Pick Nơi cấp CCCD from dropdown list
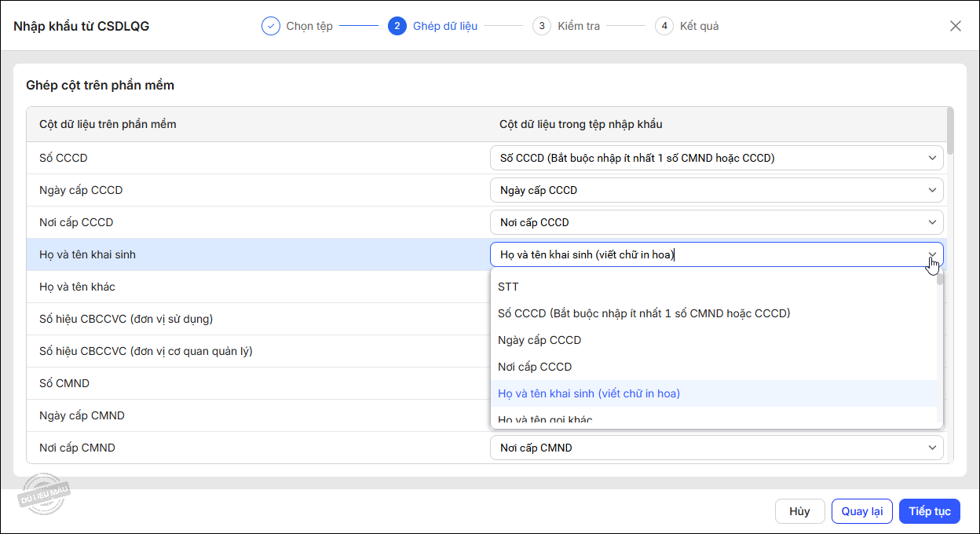Viewport: 980px width, 534px height. 535,367
